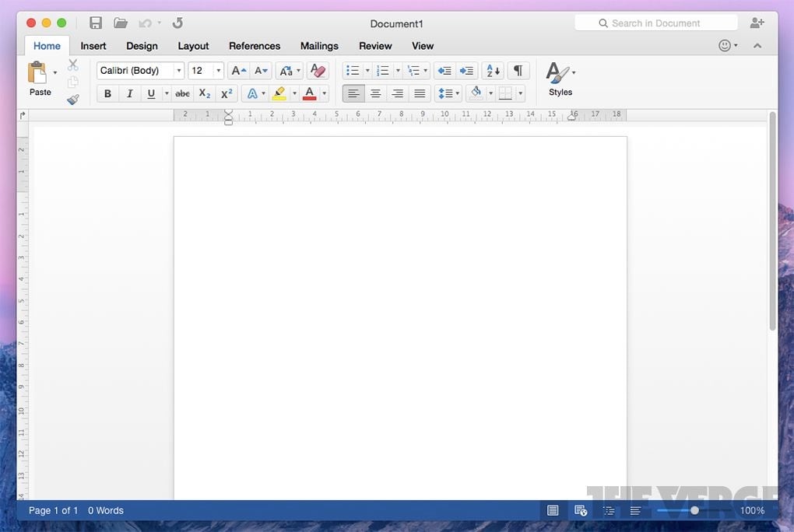Expand the font size 12 dropdown
This screenshot has height=532, width=794.
point(218,71)
